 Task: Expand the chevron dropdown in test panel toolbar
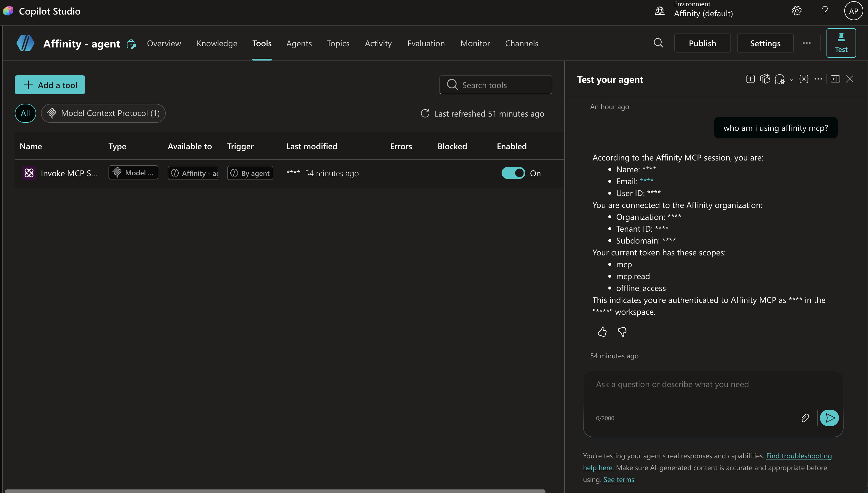tap(791, 79)
